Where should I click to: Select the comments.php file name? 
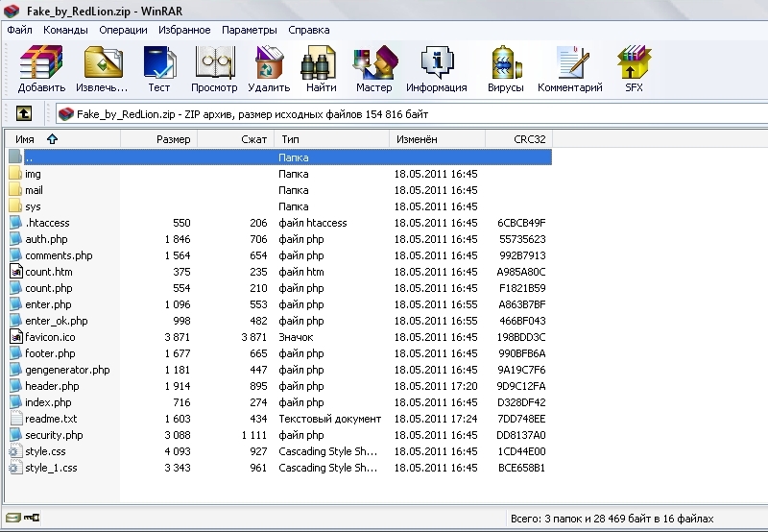click(59, 255)
